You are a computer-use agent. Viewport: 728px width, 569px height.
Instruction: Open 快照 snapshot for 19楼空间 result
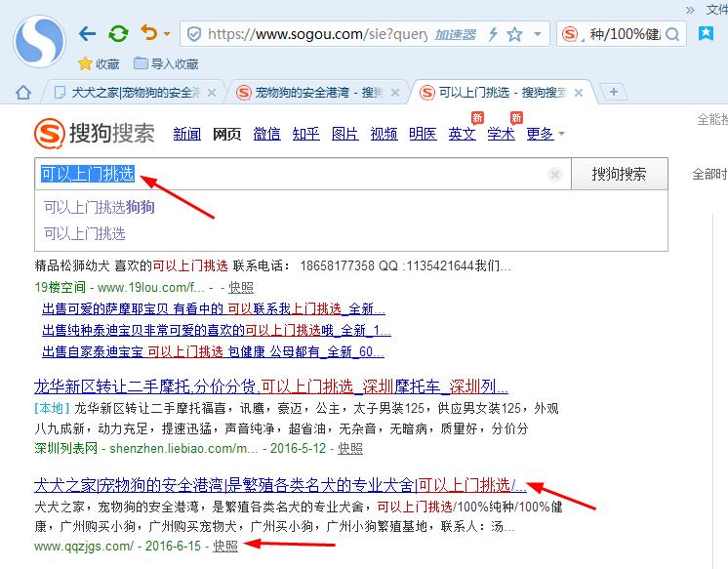[241, 288]
